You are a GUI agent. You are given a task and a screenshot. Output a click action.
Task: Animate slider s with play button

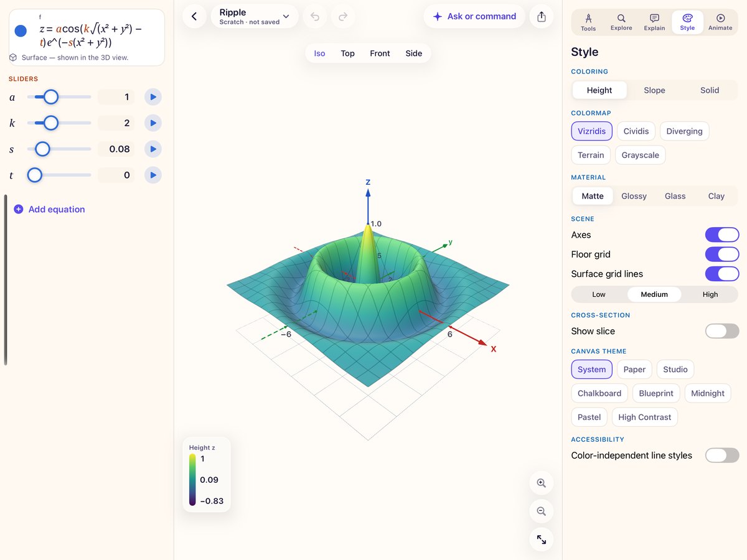[153, 149]
